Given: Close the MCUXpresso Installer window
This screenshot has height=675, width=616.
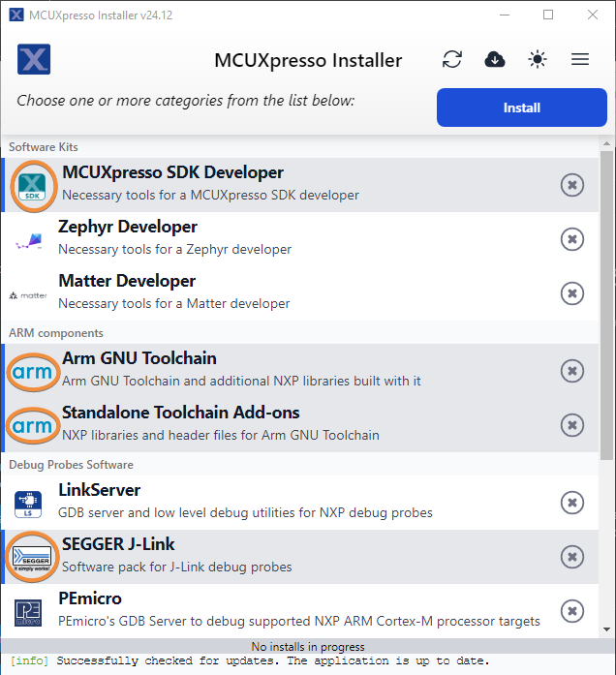Looking at the screenshot, I should [593, 15].
